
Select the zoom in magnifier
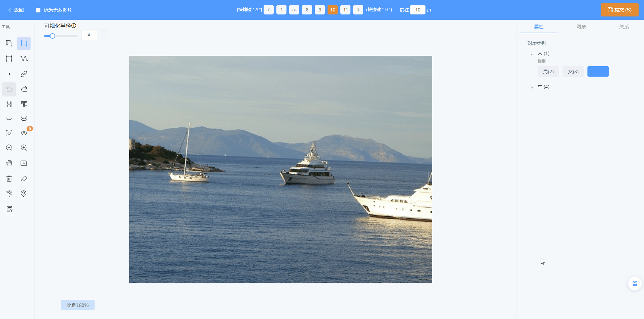[24, 148]
